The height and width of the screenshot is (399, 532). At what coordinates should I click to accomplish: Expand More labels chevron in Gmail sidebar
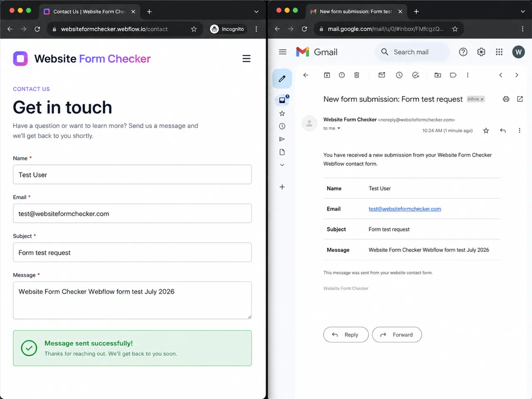282,165
